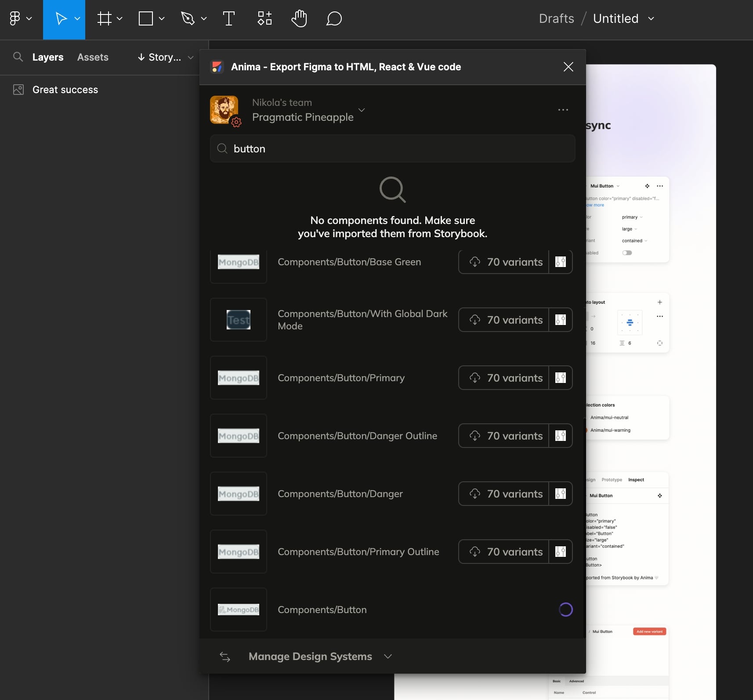Screen dimensions: 753x700
Task: Select the Text tool
Action: pyautogui.click(x=228, y=18)
